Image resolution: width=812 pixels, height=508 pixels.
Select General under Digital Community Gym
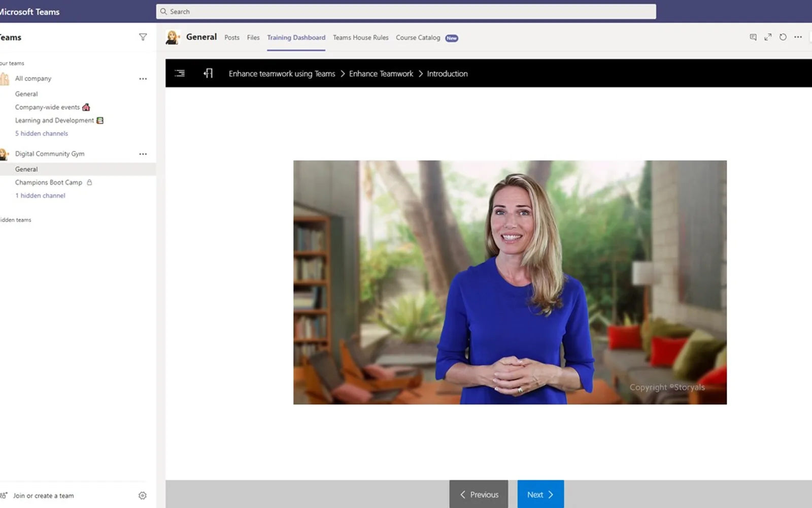pos(78,169)
